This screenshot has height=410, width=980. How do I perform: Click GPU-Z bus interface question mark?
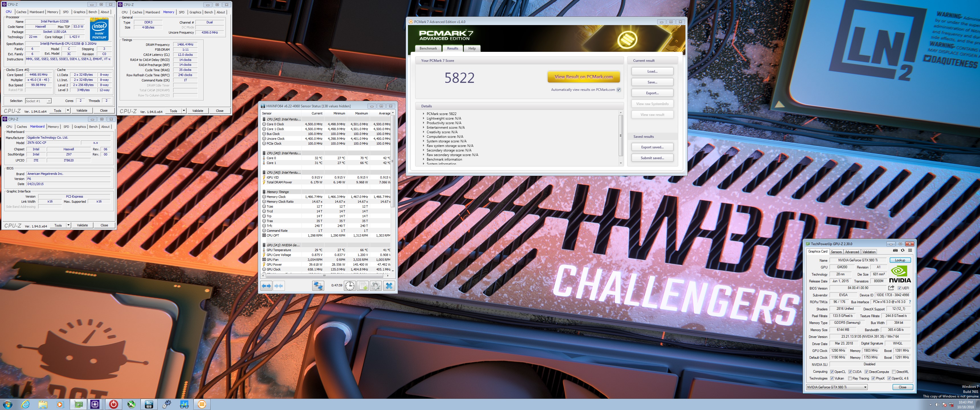point(910,302)
